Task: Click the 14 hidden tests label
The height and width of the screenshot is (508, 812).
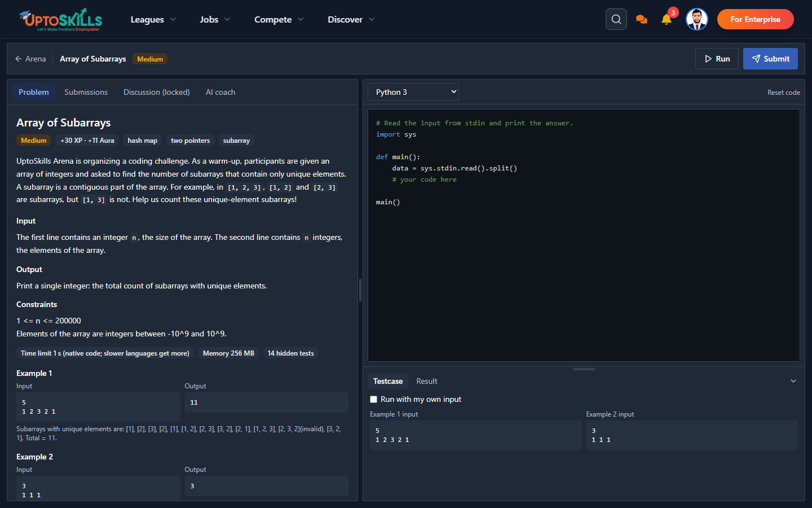Action: tap(291, 353)
